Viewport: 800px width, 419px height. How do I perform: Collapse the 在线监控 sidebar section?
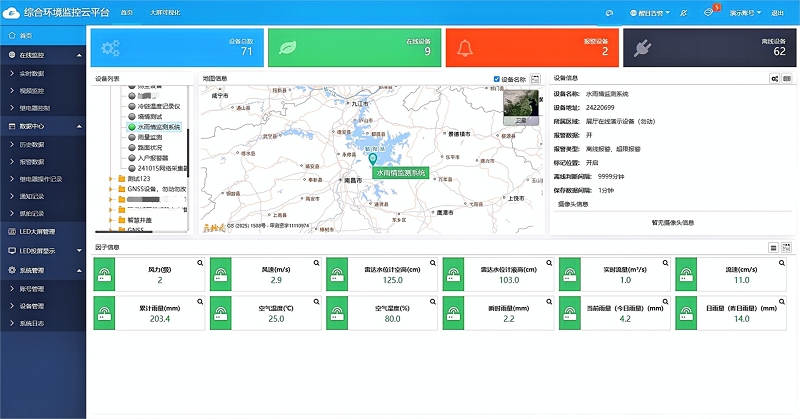point(78,55)
